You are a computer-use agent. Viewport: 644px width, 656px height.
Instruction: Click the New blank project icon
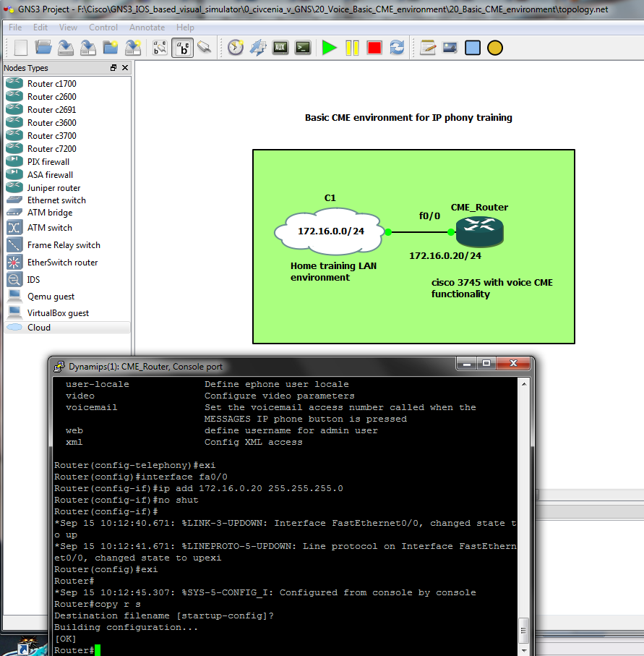pyautogui.click(x=20, y=48)
